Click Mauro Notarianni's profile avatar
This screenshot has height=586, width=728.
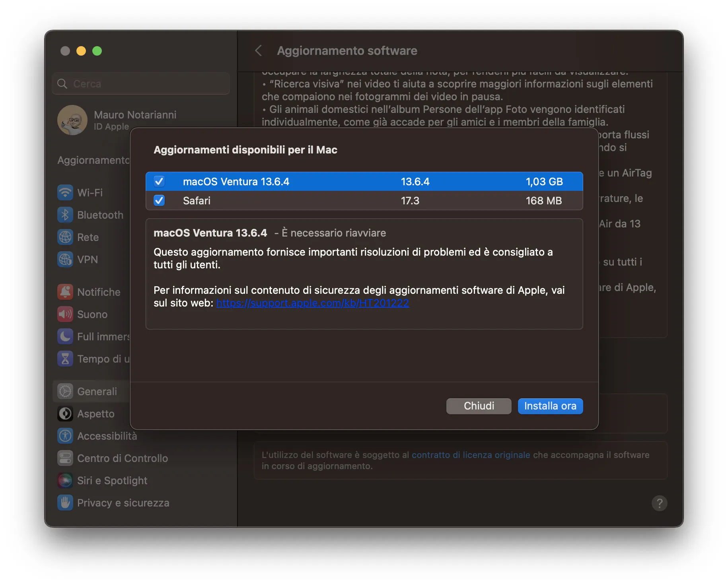tap(72, 120)
